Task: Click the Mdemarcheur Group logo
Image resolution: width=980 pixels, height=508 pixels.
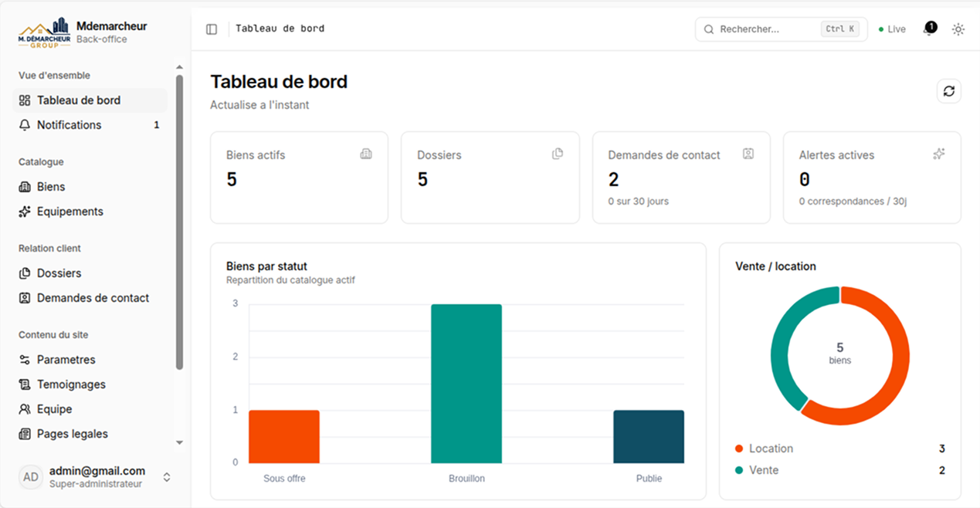Action: pos(44,32)
